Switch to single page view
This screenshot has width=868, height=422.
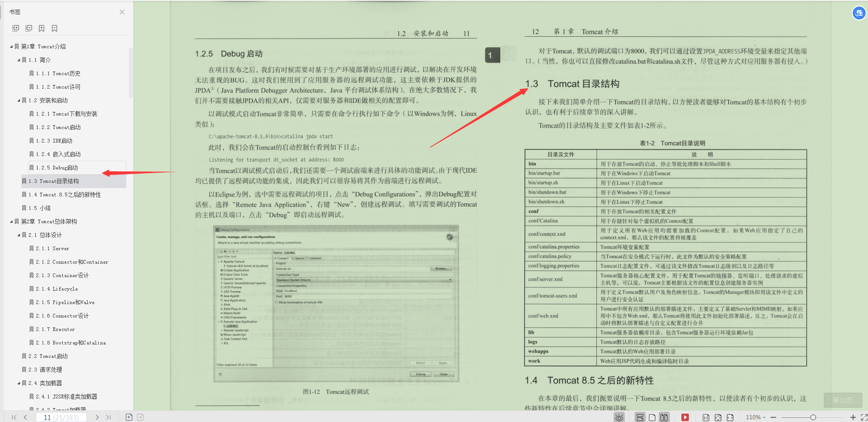coord(652,417)
